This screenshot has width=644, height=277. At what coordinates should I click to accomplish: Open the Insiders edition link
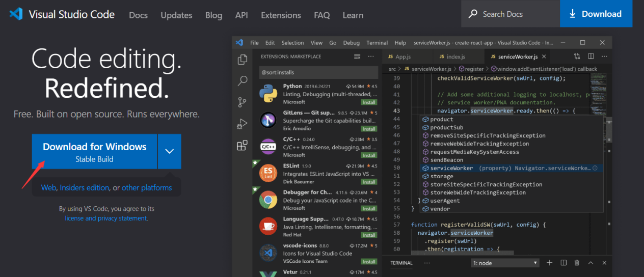(x=85, y=187)
